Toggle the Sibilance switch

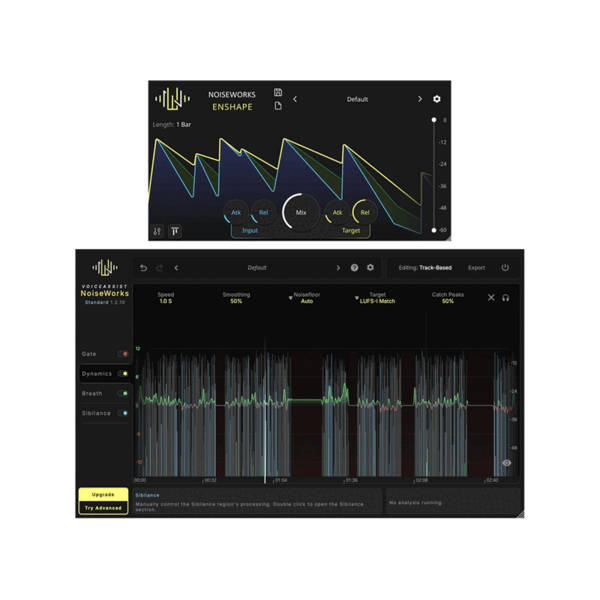tap(123, 413)
